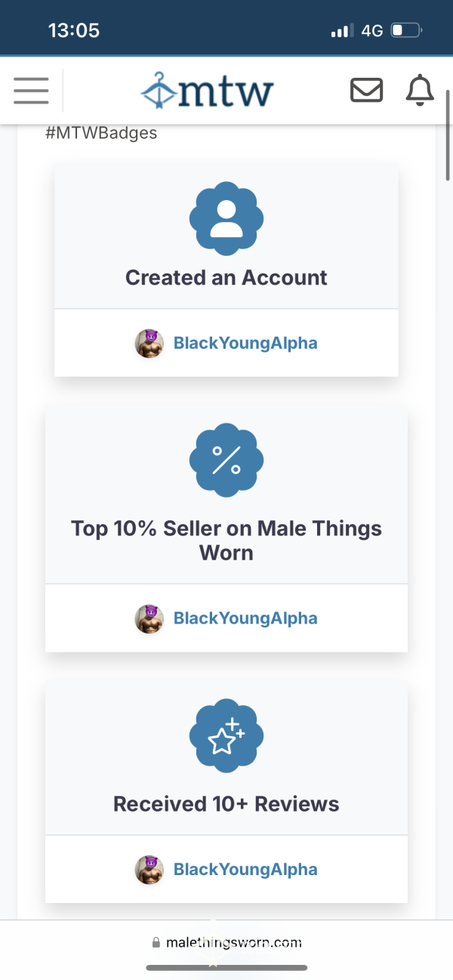Tap avatar thumbnail in Received 10+ Reviews card
453x980 pixels.
pos(149,870)
